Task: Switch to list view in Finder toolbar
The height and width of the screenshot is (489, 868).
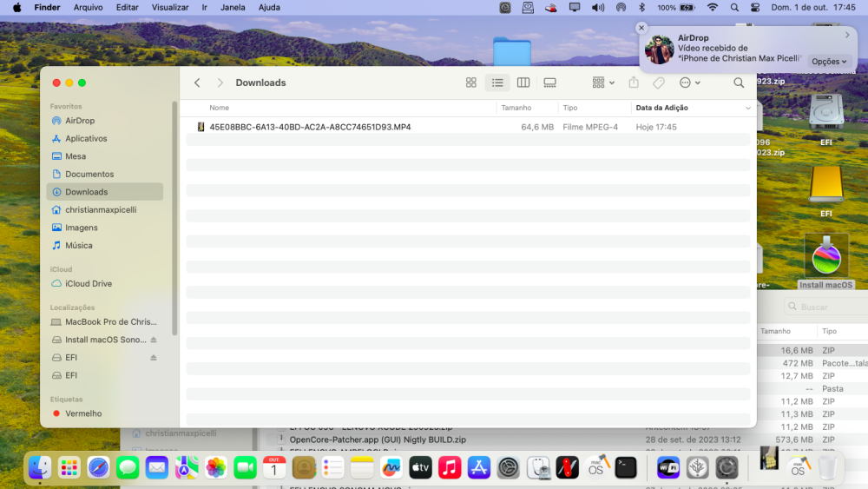Action: tap(497, 83)
